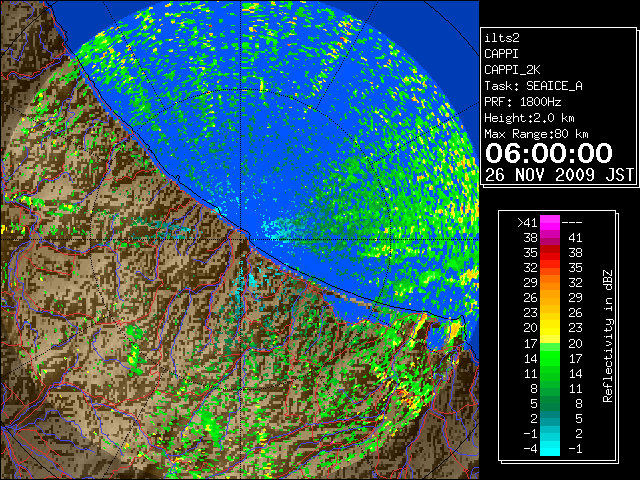
Task: Click the 'ilts2' site label
Action: click(x=502, y=38)
